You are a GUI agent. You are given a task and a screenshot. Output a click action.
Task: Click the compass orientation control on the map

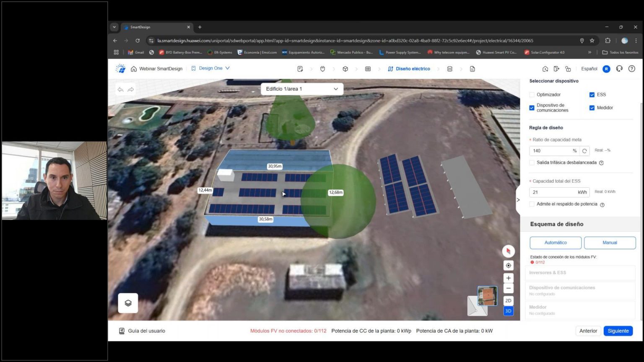[508, 251]
